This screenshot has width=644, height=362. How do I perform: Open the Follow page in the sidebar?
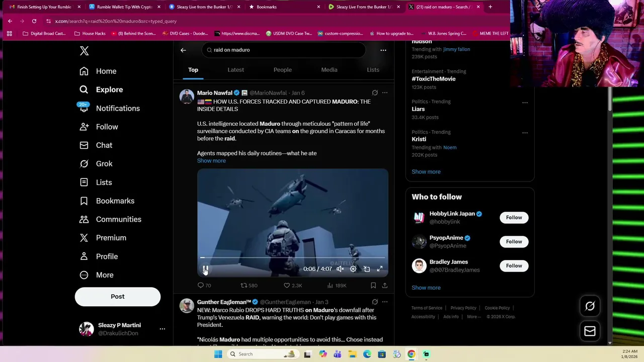point(99,127)
